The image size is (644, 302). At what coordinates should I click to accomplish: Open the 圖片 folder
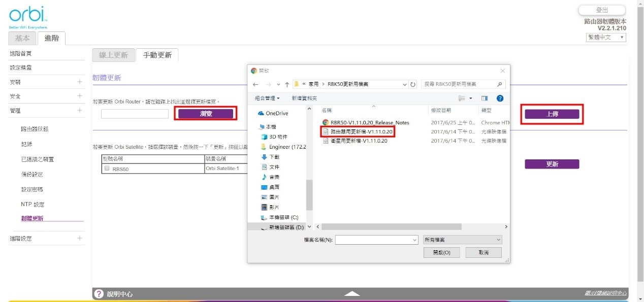pyautogui.click(x=270, y=197)
